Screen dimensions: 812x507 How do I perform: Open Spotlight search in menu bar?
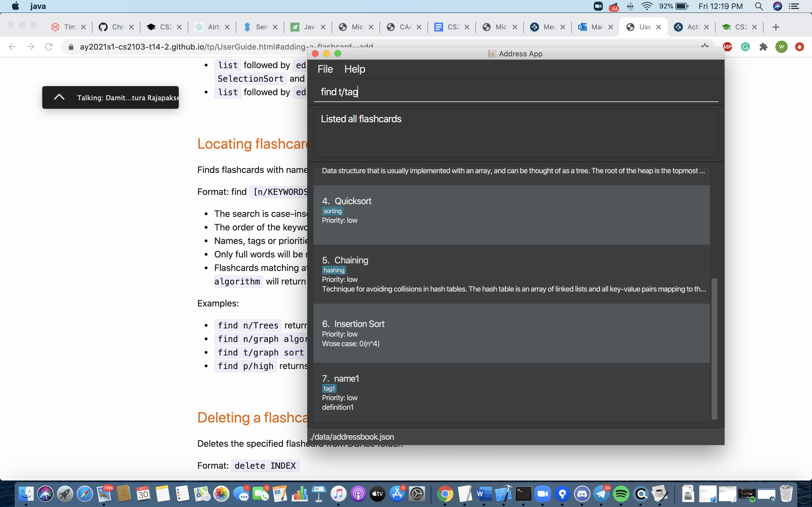click(x=759, y=6)
